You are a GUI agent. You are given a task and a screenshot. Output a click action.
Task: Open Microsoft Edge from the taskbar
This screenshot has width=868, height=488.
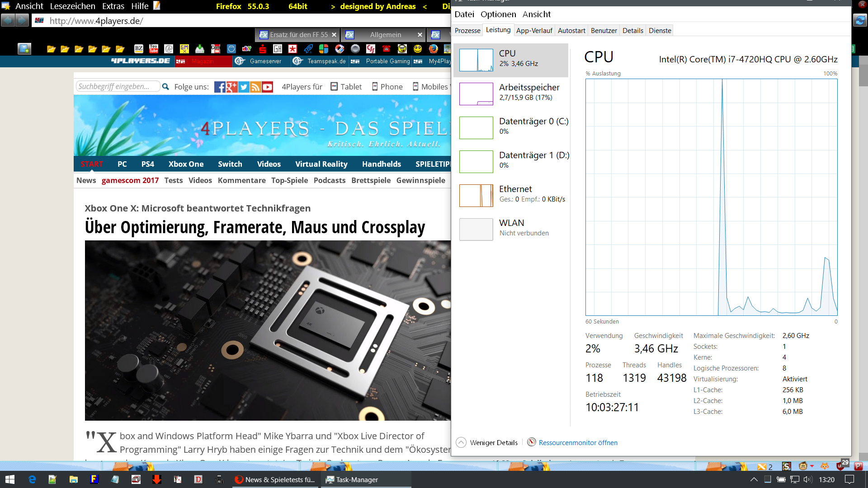(32, 479)
